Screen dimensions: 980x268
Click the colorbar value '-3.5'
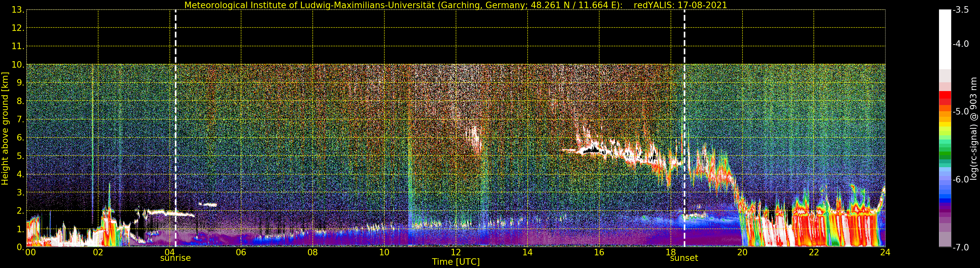[x=960, y=10]
